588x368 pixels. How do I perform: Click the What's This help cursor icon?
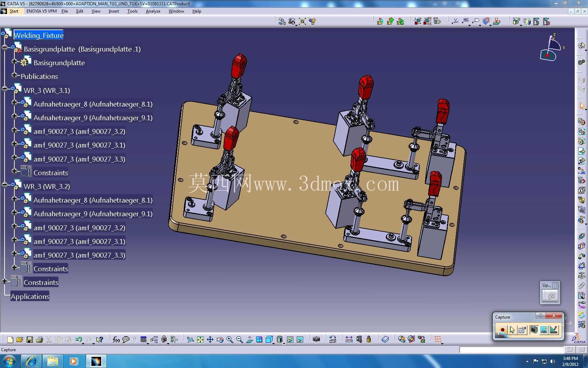pos(100,339)
